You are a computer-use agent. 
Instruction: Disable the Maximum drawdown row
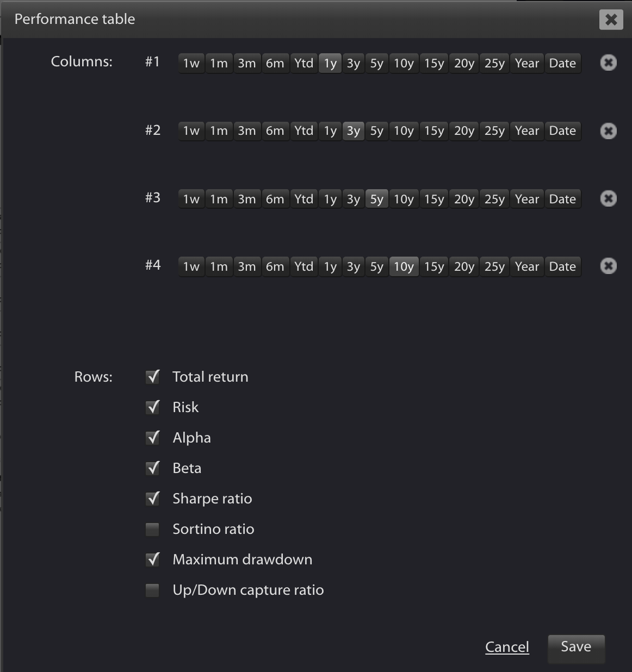click(153, 559)
